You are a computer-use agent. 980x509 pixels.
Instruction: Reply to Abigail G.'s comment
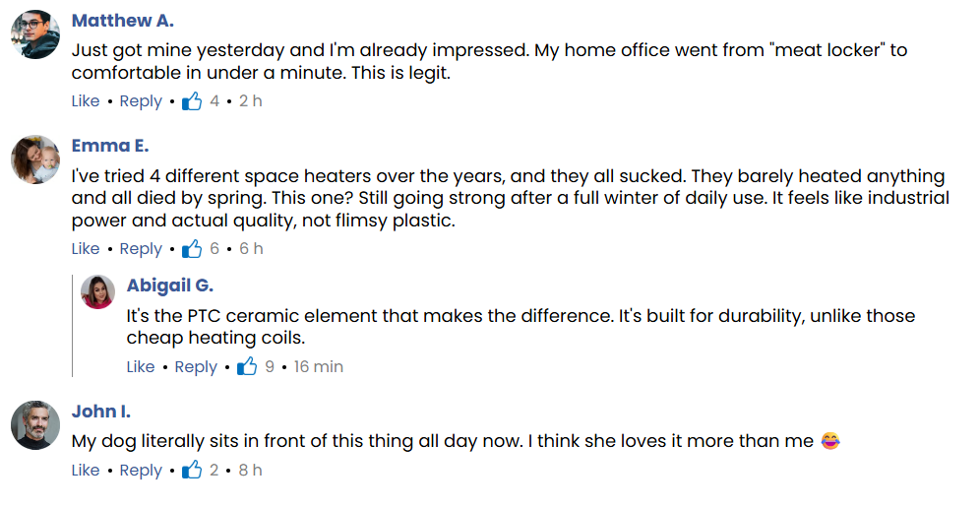196,366
